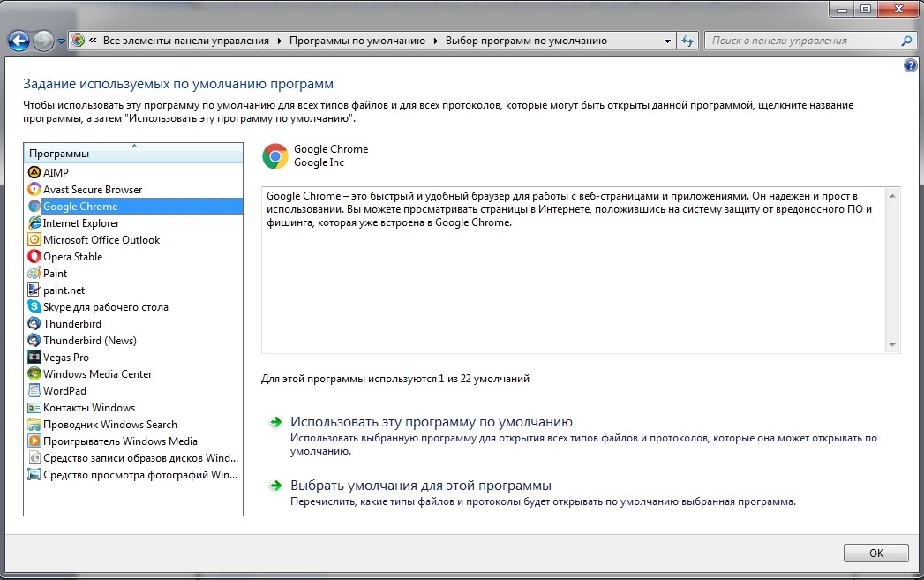Open recent pages dropdown next to forward button

coord(61,41)
